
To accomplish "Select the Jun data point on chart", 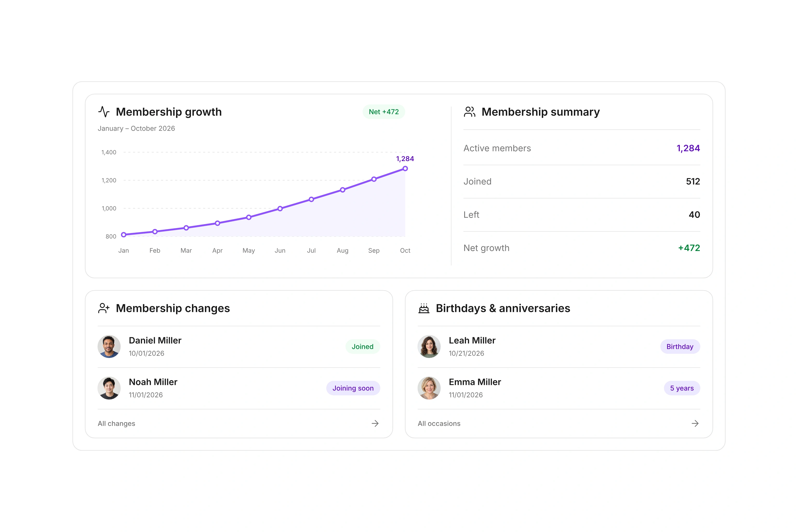I will [280, 209].
